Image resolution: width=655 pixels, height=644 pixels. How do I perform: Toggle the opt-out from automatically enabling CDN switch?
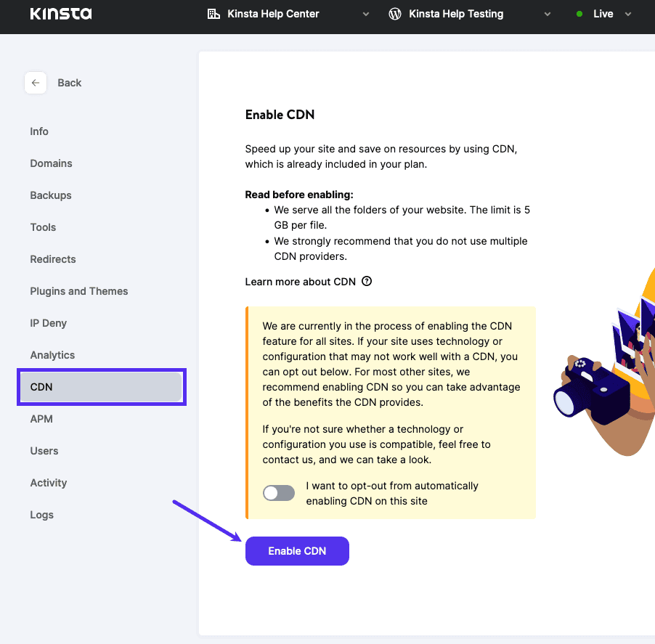point(279,493)
